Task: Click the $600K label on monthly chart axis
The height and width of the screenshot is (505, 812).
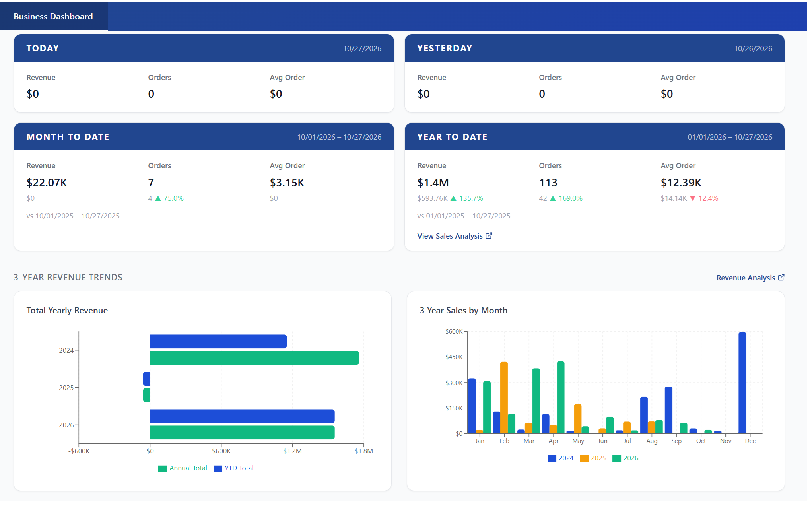Action: (454, 332)
